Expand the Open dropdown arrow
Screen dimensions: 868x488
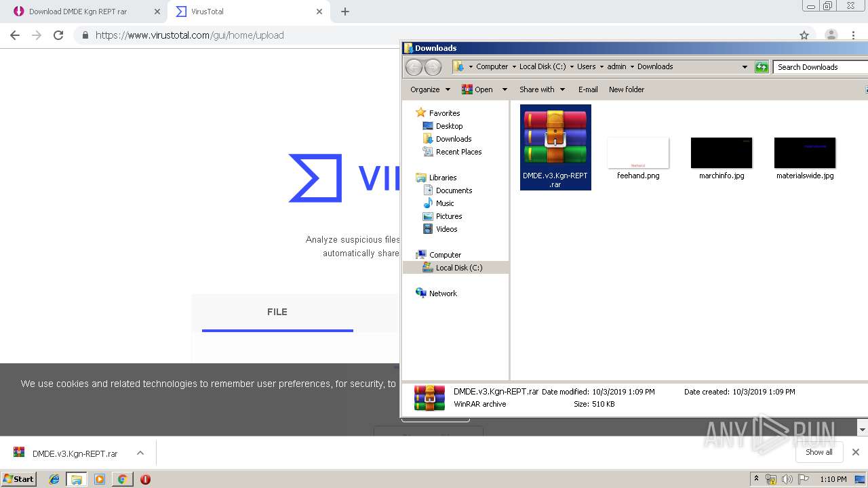click(x=504, y=89)
